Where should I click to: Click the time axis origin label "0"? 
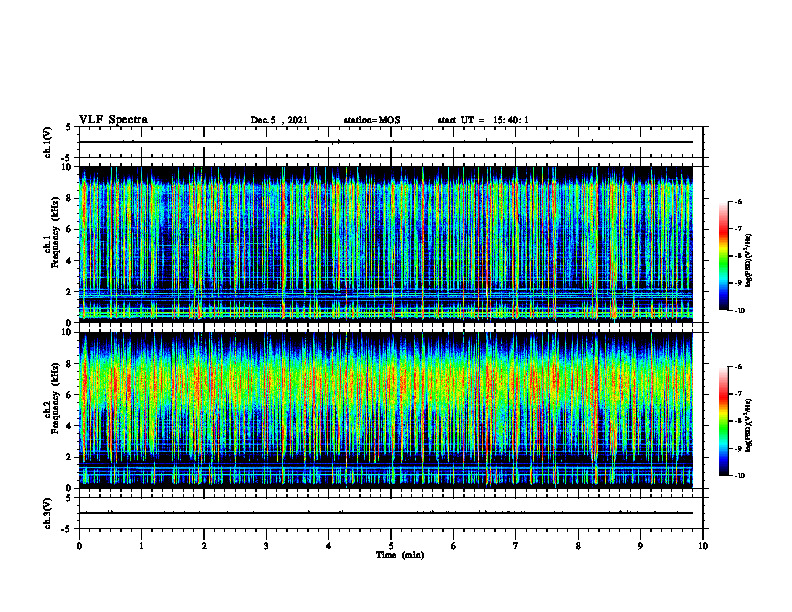click(79, 546)
